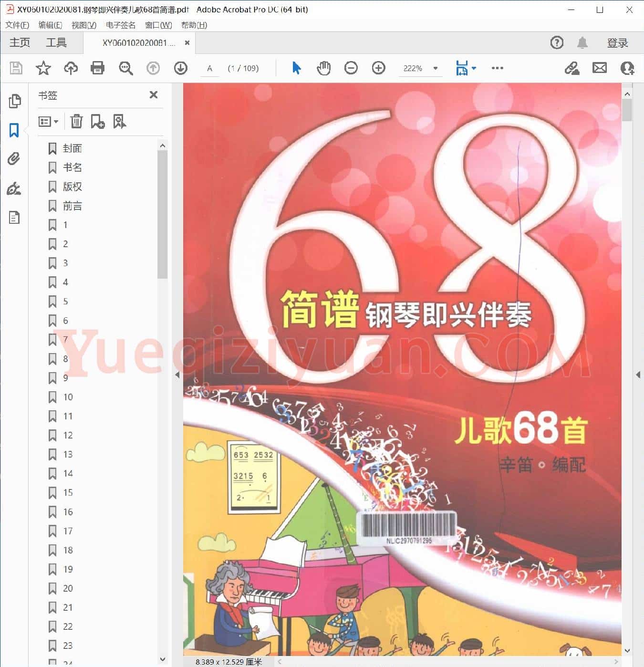The height and width of the screenshot is (667, 644).
Task: Print the document
Action: pyautogui.click(x=98, y=68)
